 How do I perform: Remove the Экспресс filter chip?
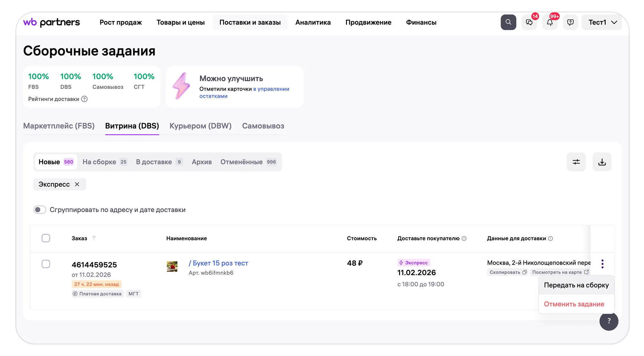(x=77, y=185)
